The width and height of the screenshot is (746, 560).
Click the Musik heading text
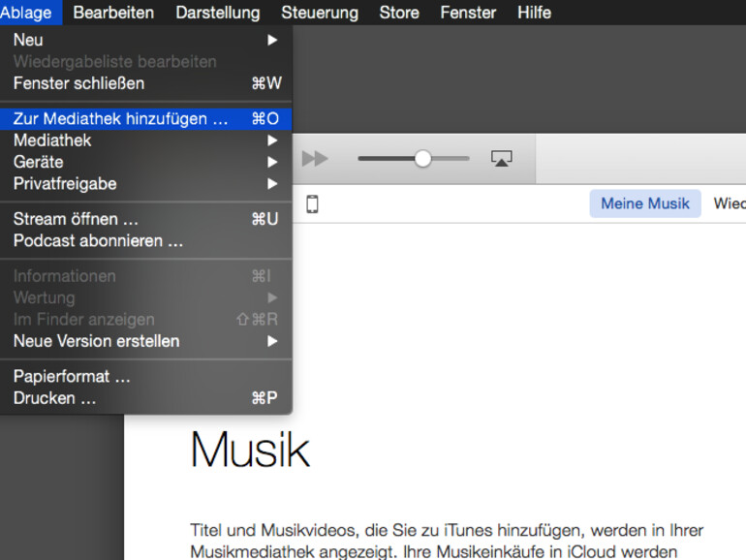point(250,451)
